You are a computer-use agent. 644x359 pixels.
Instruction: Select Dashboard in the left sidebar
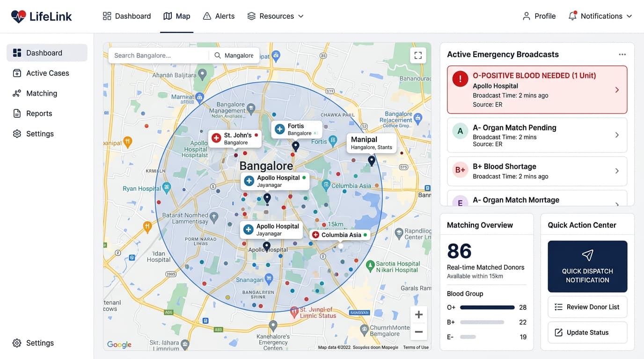pyautogui.click(x=47, y=53)
